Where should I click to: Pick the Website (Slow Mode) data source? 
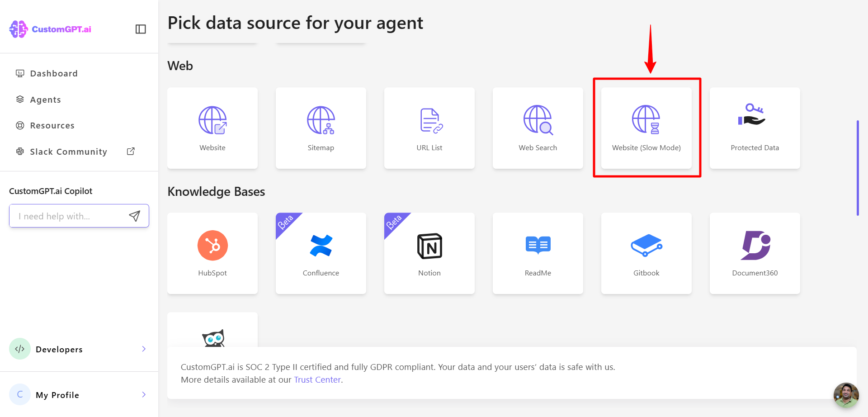point(646,128)
